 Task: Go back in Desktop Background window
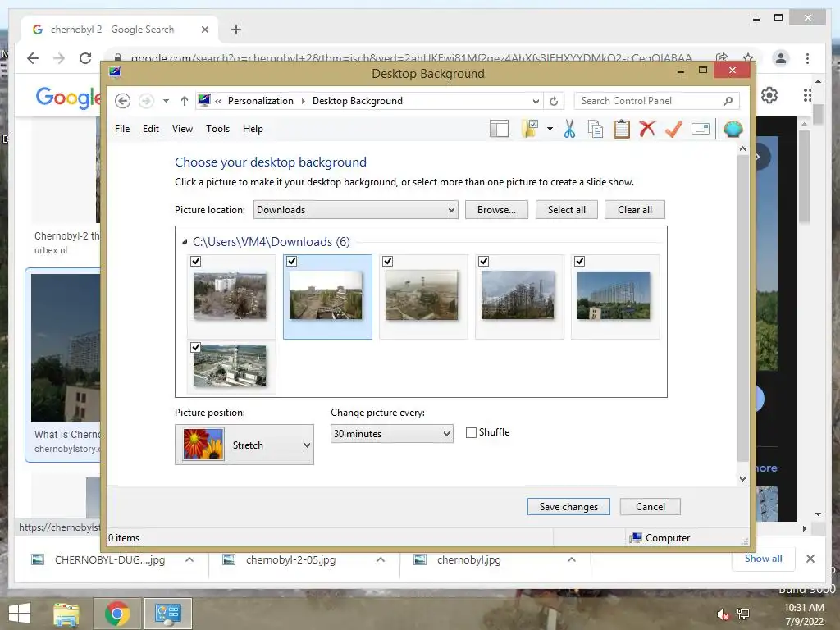[123, 101]
